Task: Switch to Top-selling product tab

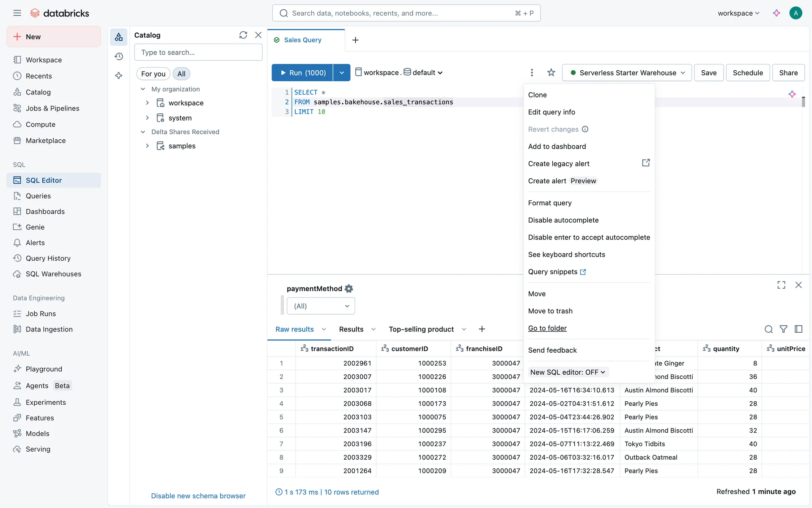Action: click(421, 329)
